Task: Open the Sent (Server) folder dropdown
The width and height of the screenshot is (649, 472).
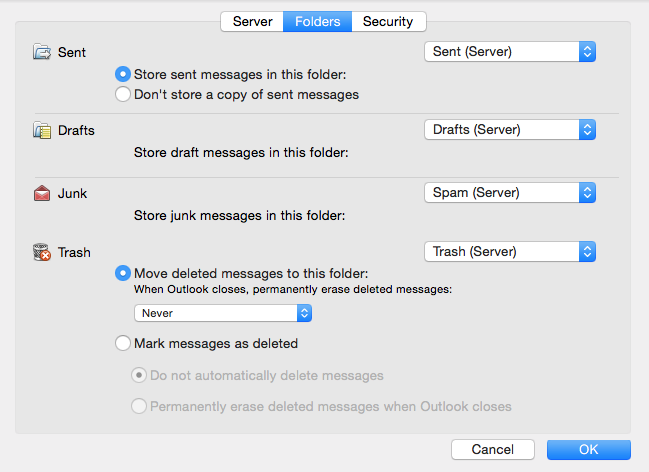Action: point(509,51)
